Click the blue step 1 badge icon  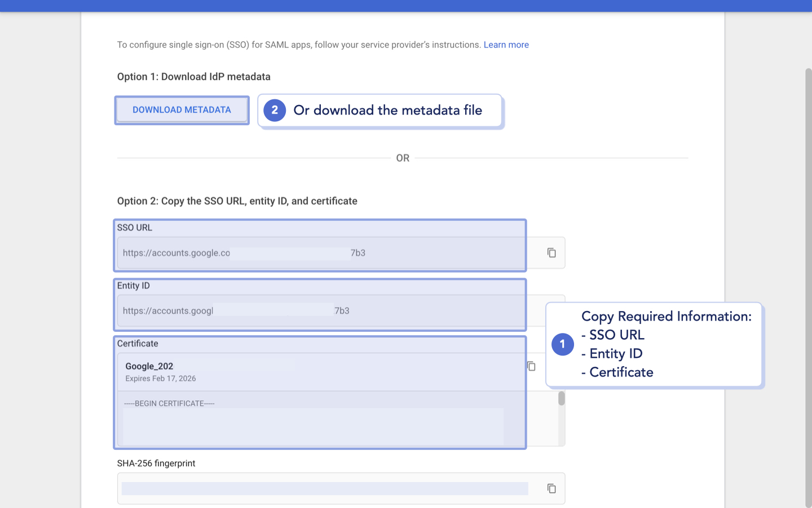pos(562,344)
